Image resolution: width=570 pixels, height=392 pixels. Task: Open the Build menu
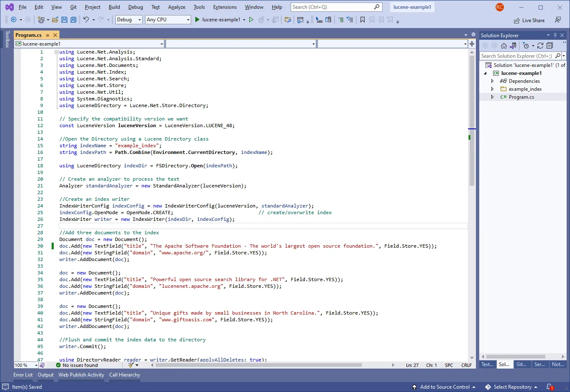coord(114,7)
